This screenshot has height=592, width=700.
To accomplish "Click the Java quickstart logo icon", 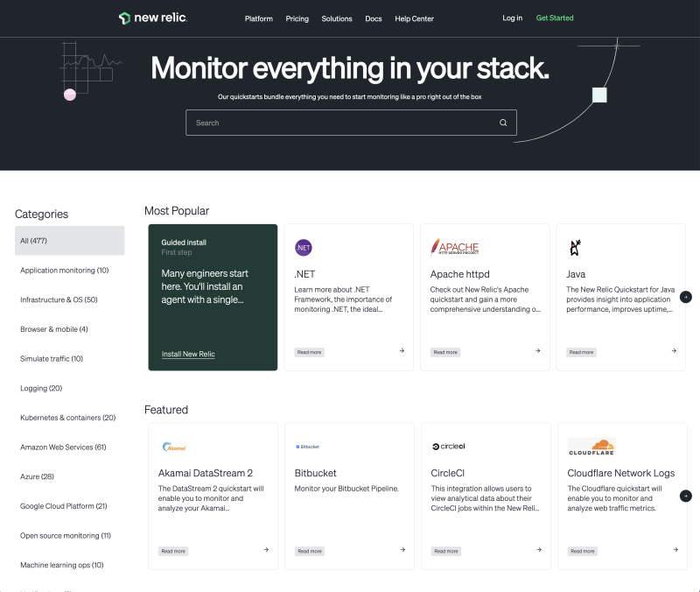I will [x=575, y=248].
